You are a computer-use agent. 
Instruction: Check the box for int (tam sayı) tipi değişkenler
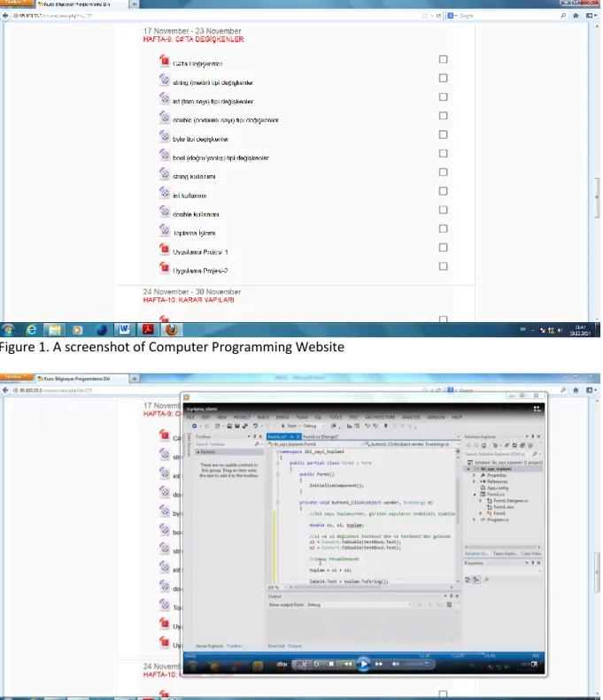[443, 96]
